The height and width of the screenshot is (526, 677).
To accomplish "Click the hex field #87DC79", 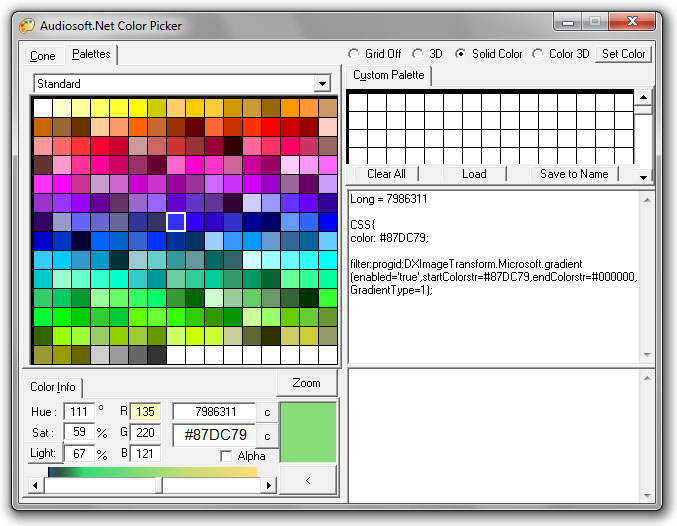I will [x=215, y=435].
